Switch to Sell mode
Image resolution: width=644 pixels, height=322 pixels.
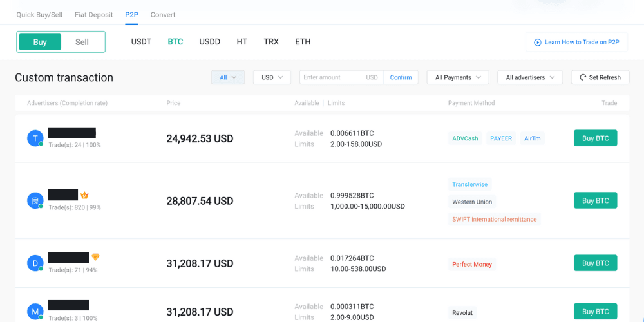click(x=82, y=42)
